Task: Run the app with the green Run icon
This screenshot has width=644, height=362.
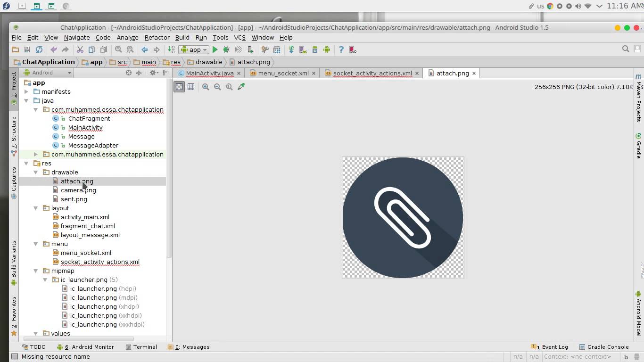Action: [x=215, y=49]
